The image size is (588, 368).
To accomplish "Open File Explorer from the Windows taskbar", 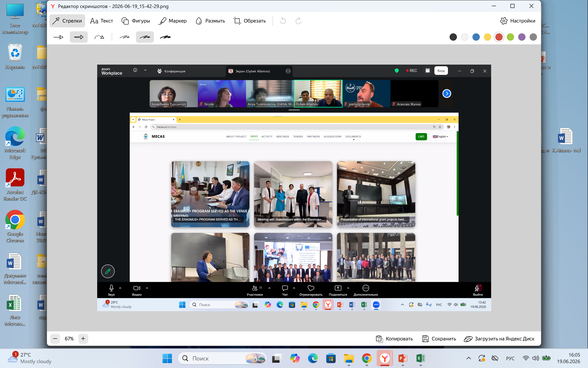I will [349, 358].
